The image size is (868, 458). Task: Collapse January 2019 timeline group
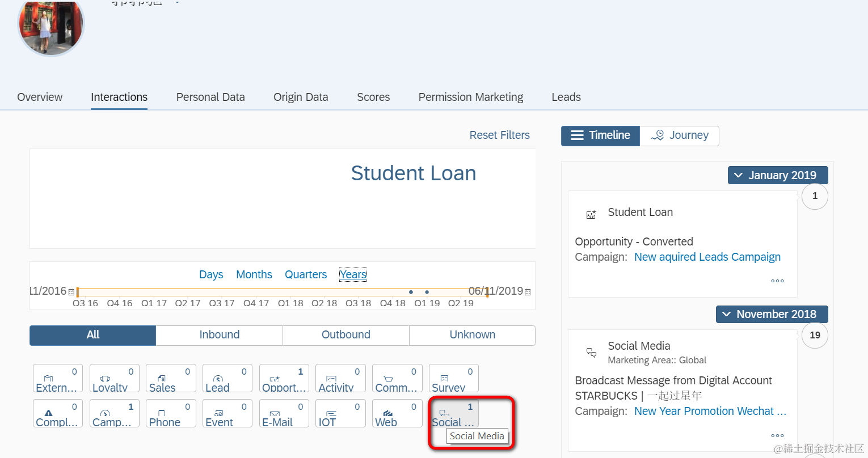pyautogui.click(x=778, y=175)
